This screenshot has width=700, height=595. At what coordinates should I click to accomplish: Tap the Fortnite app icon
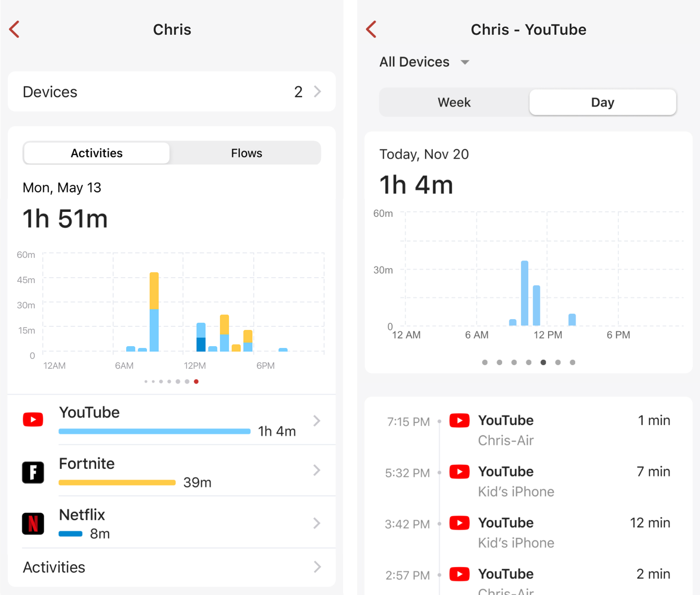pos(33,472)
